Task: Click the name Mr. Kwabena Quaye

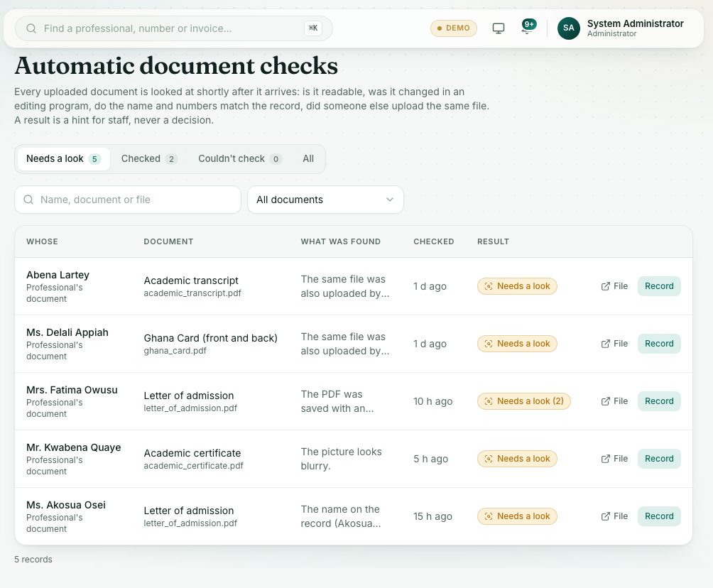Action: click(x=74, y=447)
